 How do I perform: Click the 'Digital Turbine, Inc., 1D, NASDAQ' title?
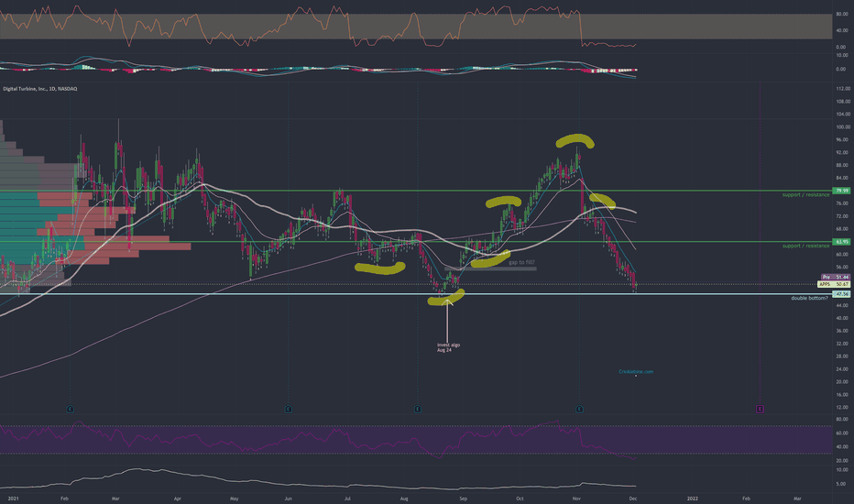click(40, 88)
